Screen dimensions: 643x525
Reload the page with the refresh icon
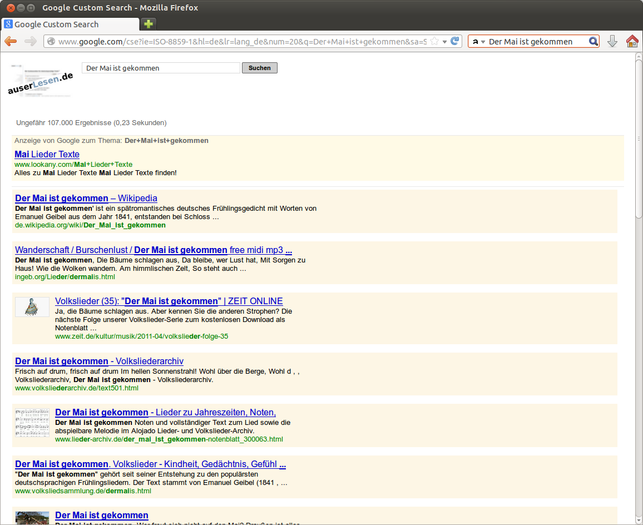click(x=455, y=41)
